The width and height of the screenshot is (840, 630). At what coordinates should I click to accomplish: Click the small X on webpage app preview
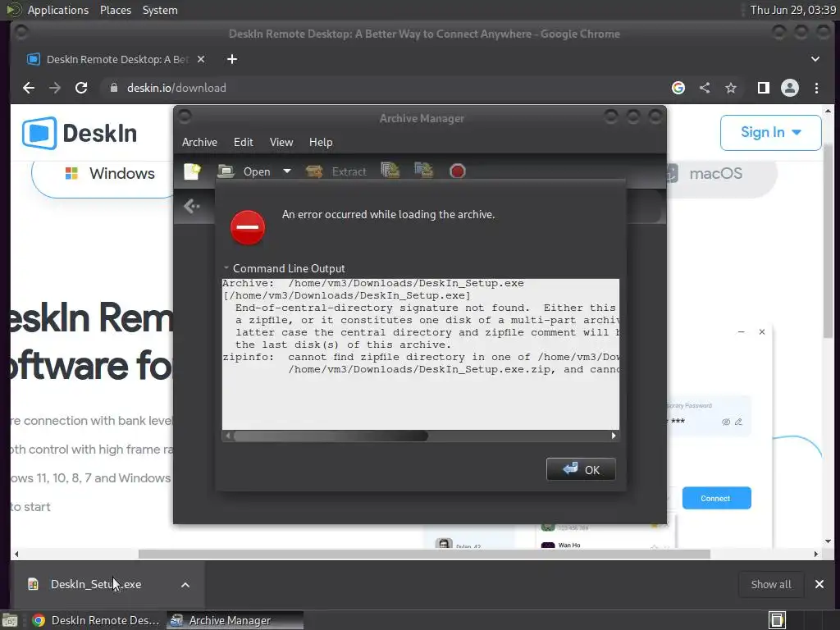coord(762,332)
